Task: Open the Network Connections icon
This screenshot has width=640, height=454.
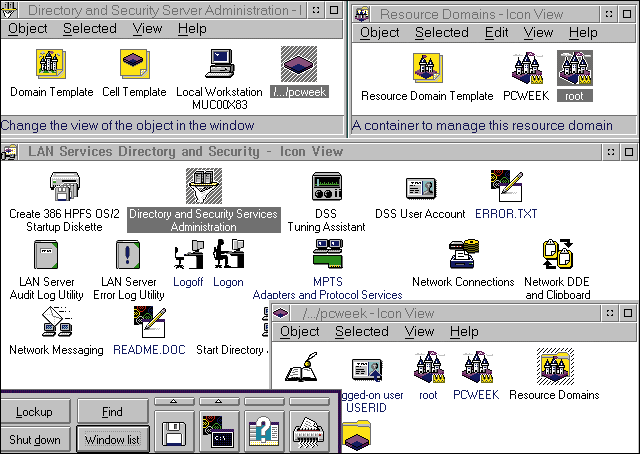Action: pyautogui.click(x=464, y=254)
